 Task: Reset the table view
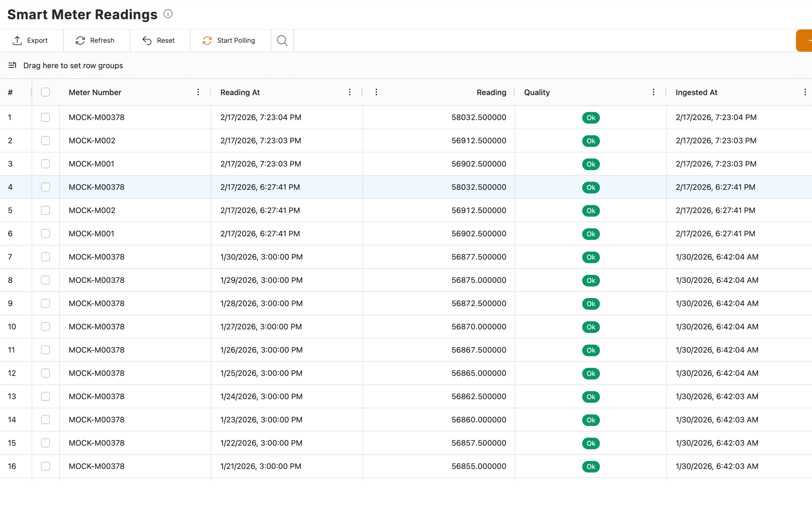[159, 41]
